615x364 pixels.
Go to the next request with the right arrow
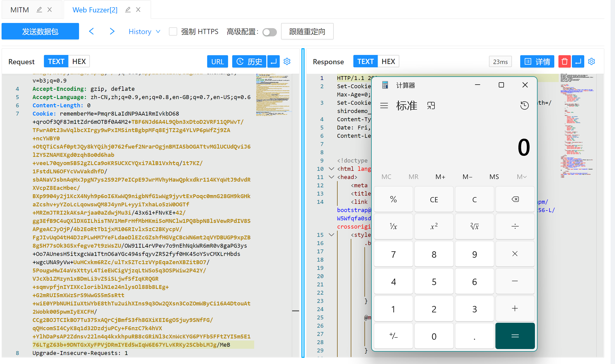coord(112,31)
